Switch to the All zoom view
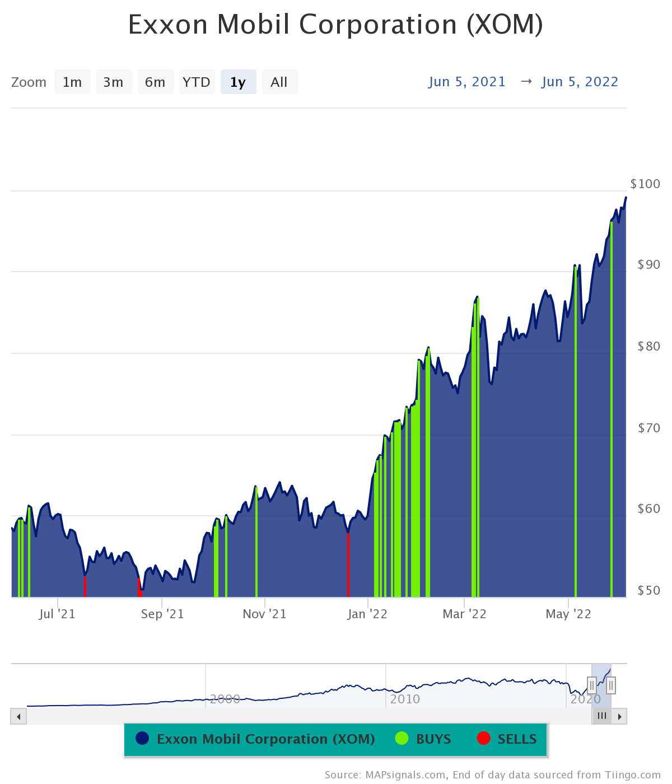Viewport: 672px width, 784px height. (x=279, y=82)
